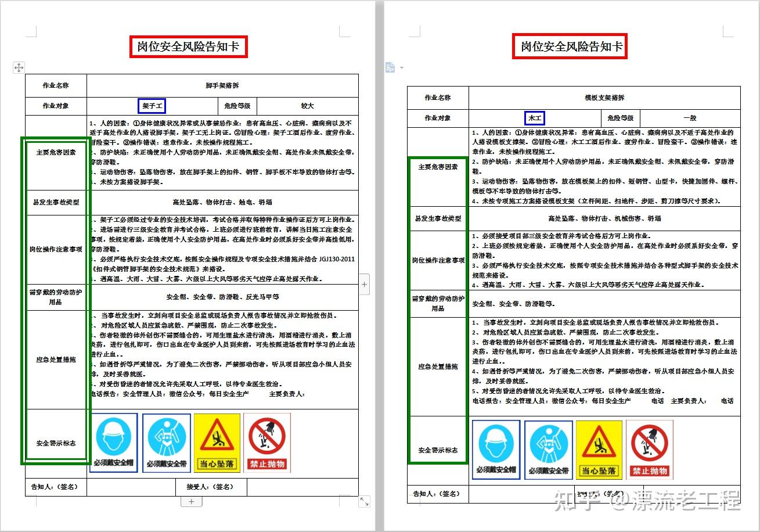Click the 接受人：(签名) cell in the 脚手架搭拆 card
Viewport: 760px width, 532px height.
coord(211,487)
